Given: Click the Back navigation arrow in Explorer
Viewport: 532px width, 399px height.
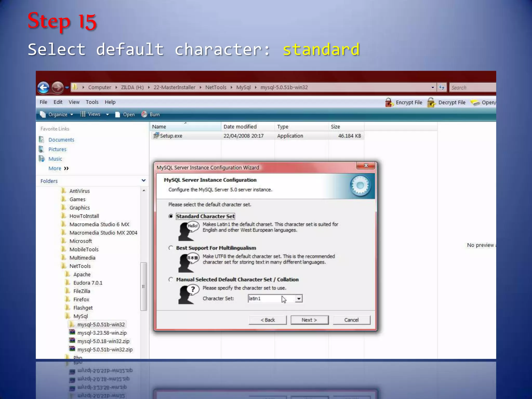Looking at the screenshot, I should (43, 87).
